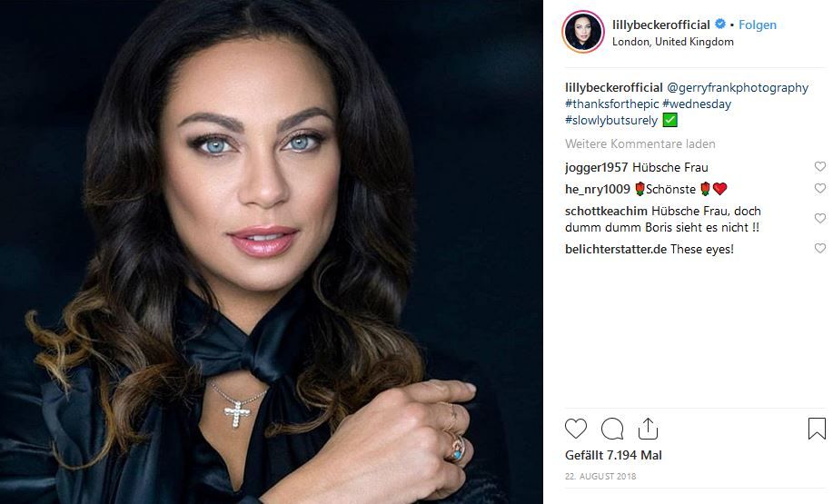Like schottkeachim's comment

coord(820,219)
